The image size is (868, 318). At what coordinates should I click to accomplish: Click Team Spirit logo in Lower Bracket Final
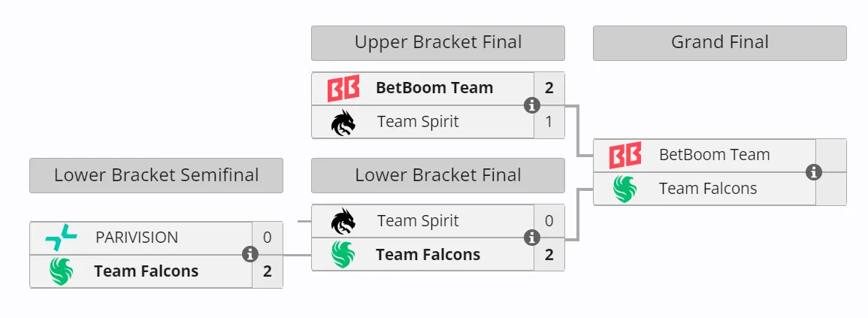coord(343,222)
